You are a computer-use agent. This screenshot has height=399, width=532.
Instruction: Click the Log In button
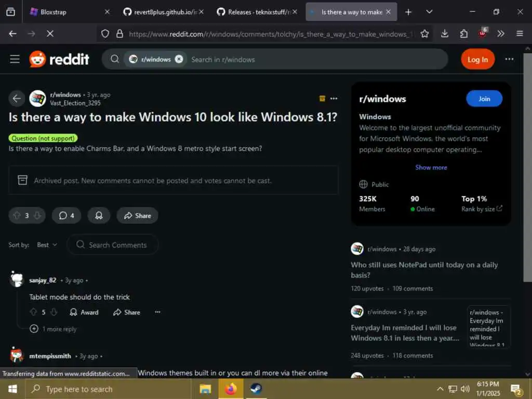[x=478, y=59]
